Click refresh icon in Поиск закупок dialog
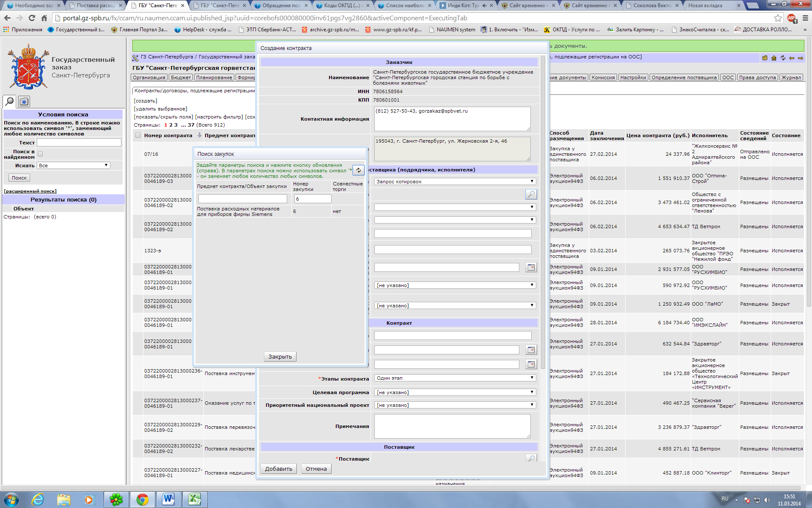This screenshot has width=812, height=508. pos(358,170)
